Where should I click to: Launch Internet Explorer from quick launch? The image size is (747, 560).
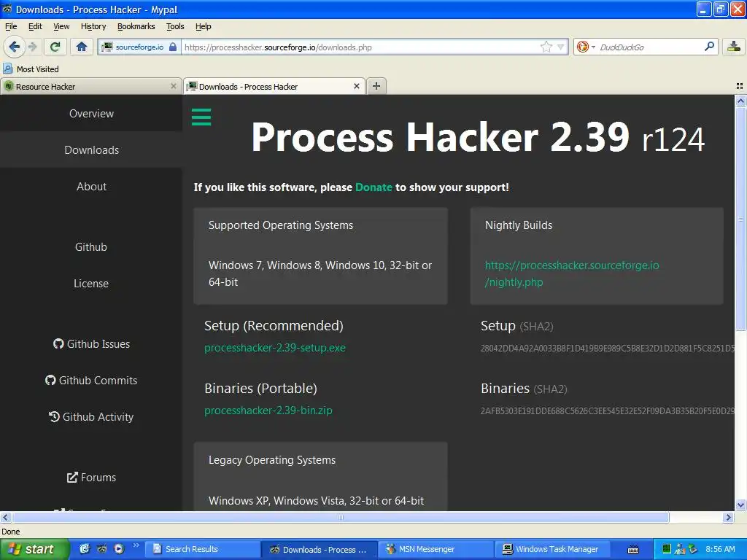click(x=85, y=548)
